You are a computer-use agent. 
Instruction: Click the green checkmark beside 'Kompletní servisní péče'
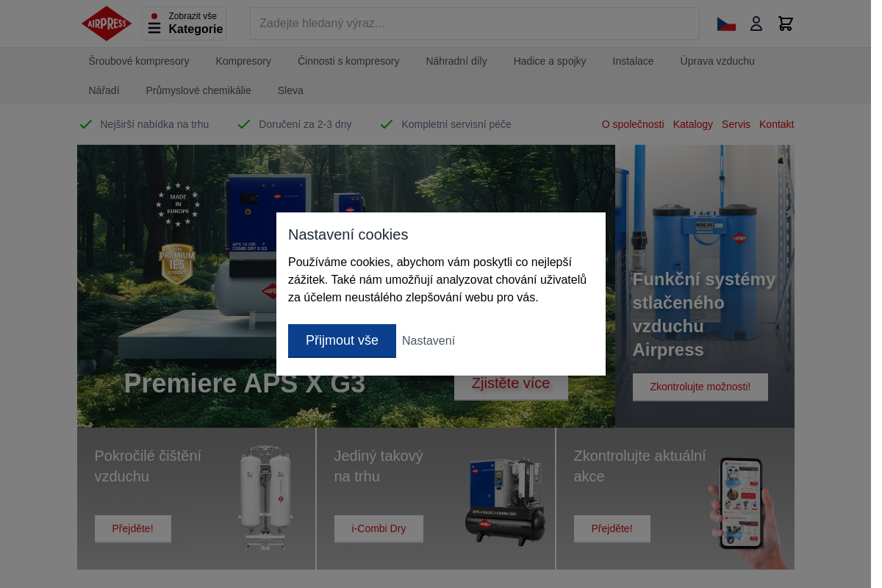[x=387, y=124]
